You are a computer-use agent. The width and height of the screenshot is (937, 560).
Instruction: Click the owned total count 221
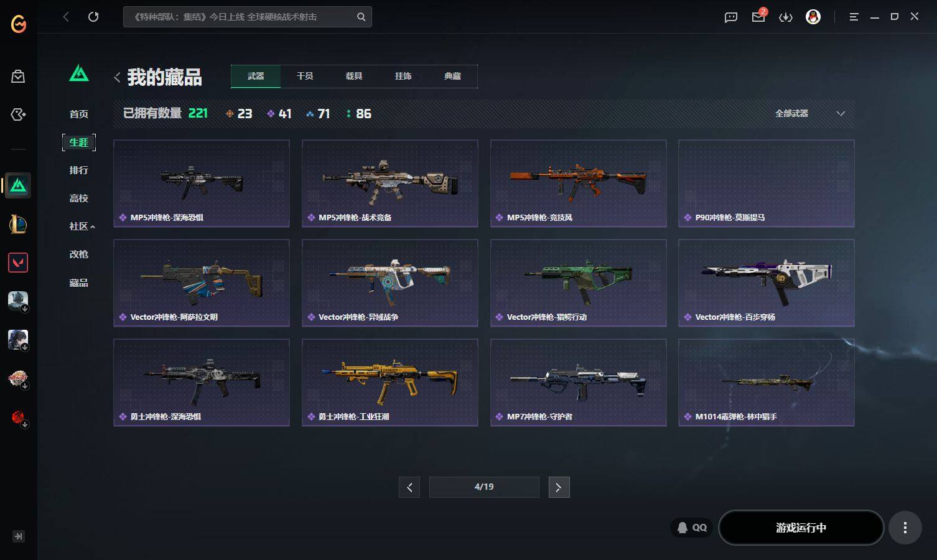198,113
